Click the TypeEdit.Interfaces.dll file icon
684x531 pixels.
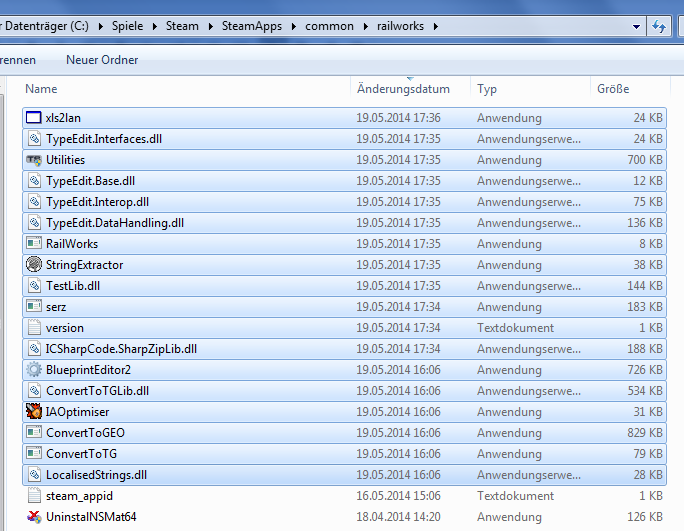click(34, 139)
